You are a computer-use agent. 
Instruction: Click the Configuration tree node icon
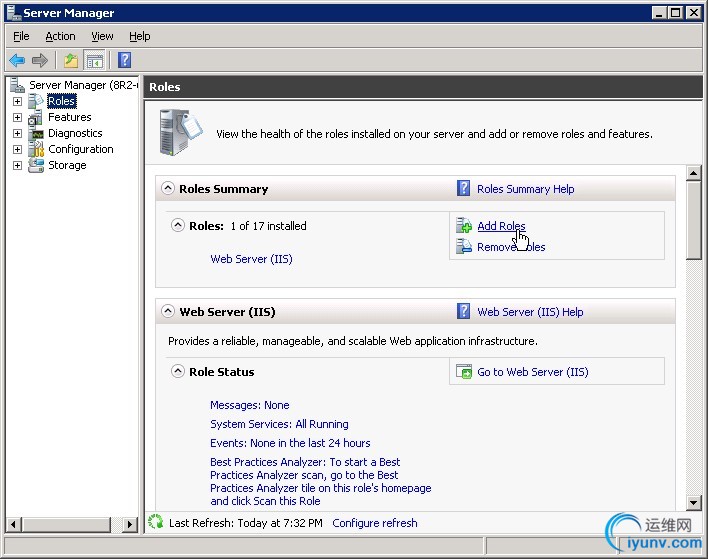[x=36, y=149]
